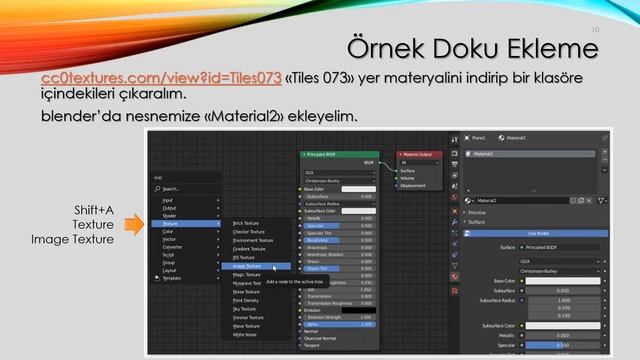Open the Subsurface Radius dropdown on node
Image resolution: width=640 pixels, height=360 pixels.
click(340, 204)
